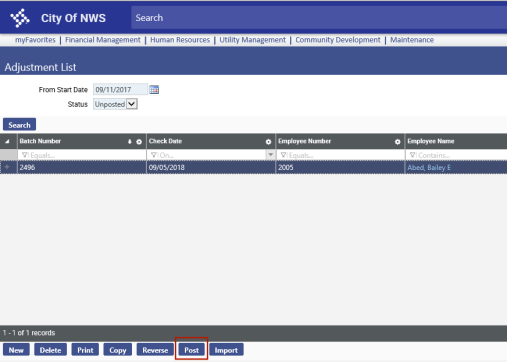Screen dimensions: 507x362
Task: Click the New button
Action: (16, 350)
